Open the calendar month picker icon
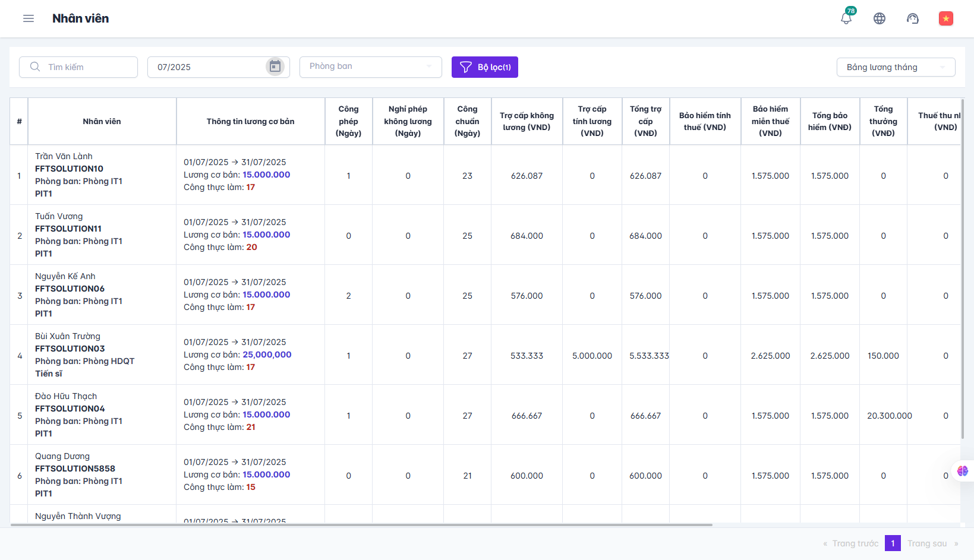The image size is (974, 560). click(x=275, y=67)
